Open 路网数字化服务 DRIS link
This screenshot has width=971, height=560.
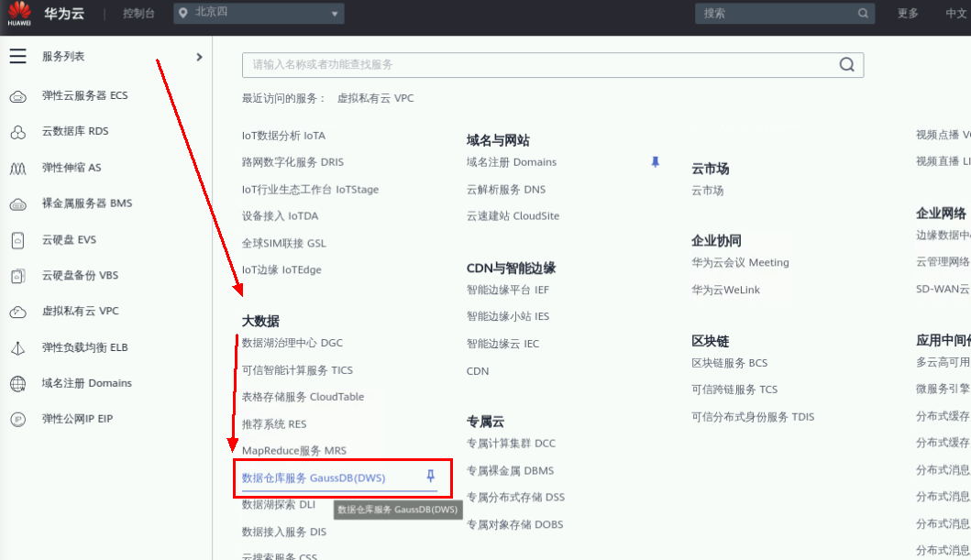click(x=292, y=162)
